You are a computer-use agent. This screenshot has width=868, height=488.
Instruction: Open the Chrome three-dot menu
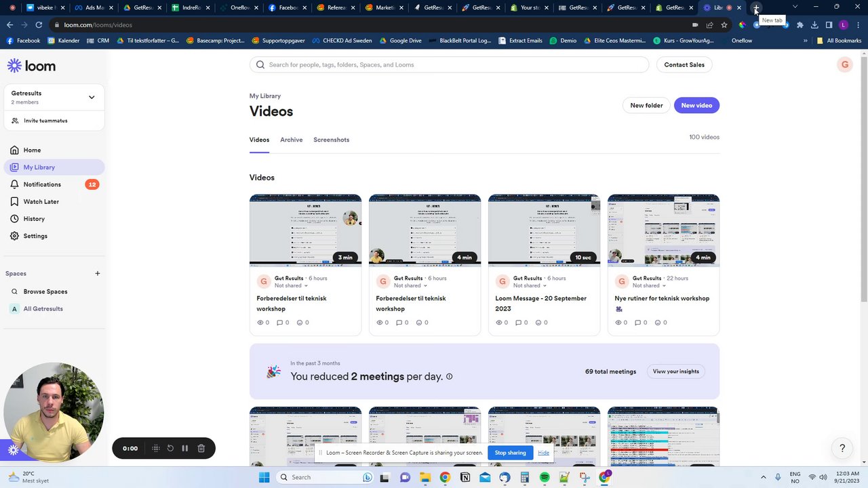(859, 25)
